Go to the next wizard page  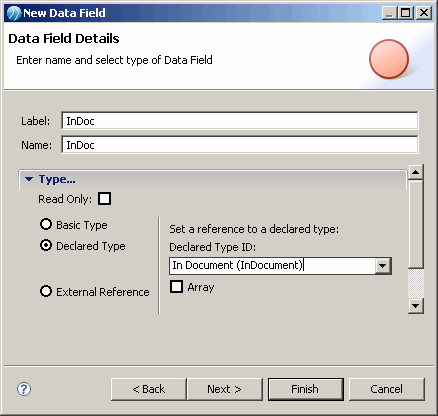click(225, 389)
